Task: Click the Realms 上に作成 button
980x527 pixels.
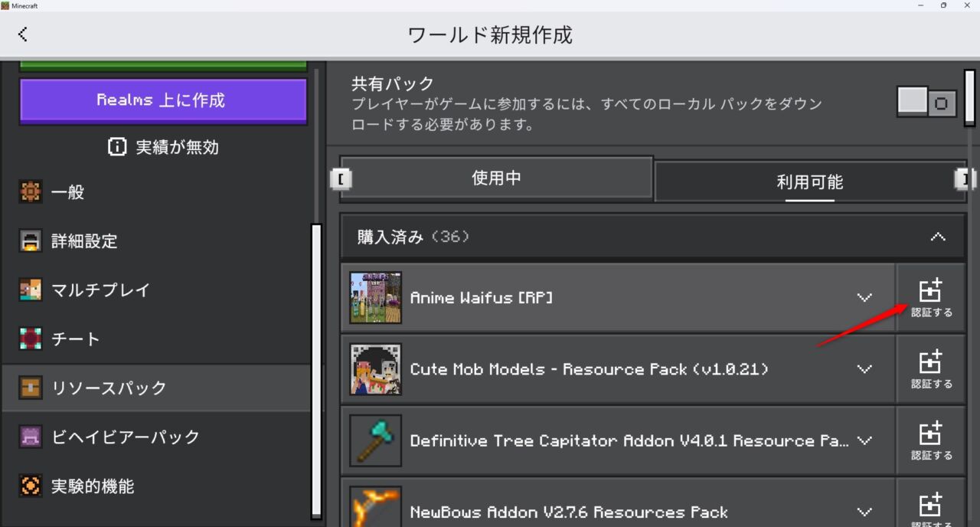Action: click(x=163, y=100)
